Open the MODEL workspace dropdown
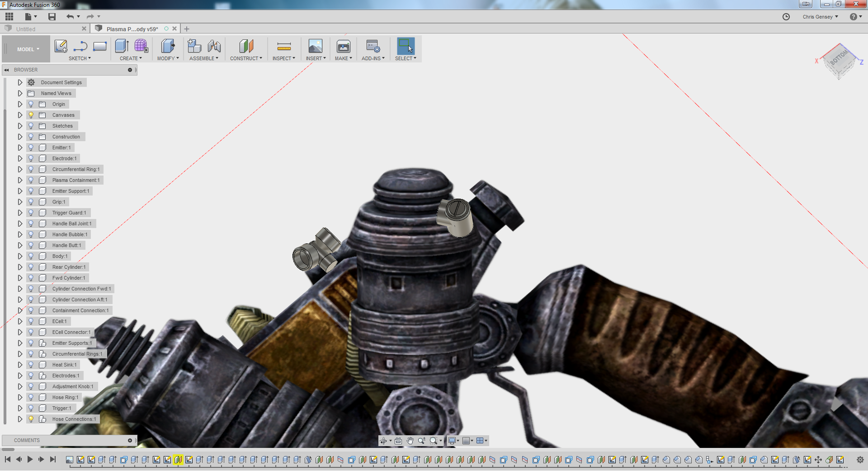The height and width of the screenshot is (471, 868). tap(28, 49)
